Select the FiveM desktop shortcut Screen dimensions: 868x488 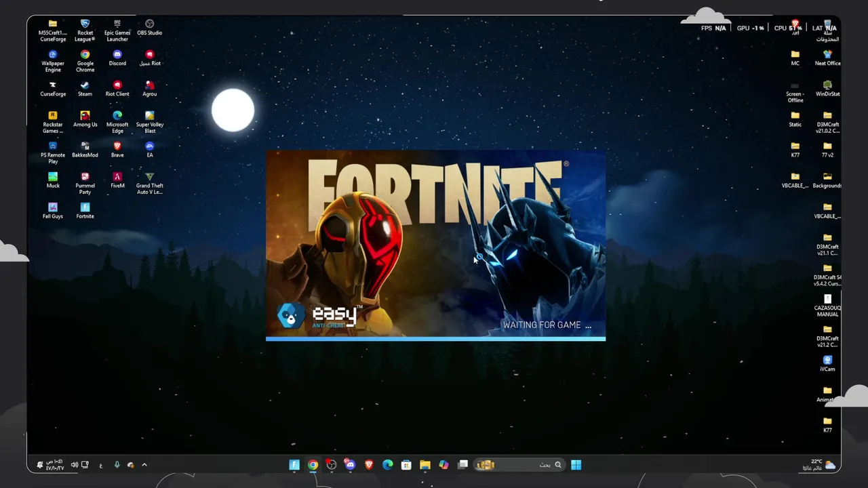[117, 180]
